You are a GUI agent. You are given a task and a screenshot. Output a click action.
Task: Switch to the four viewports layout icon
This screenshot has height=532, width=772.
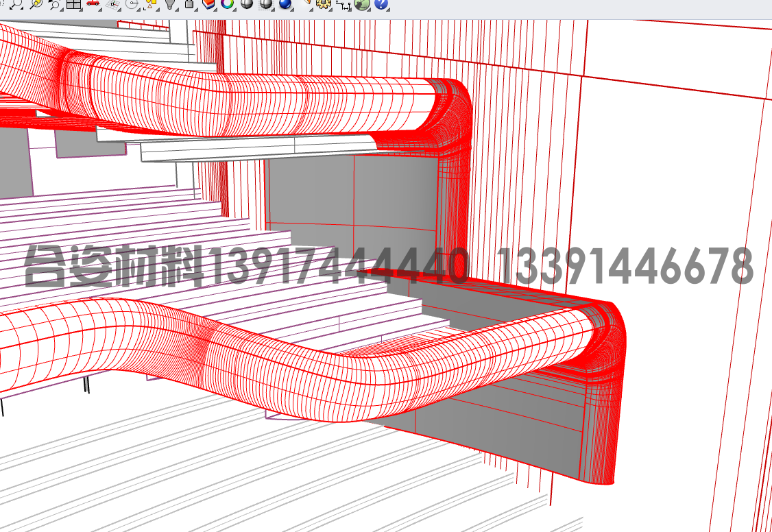pos(73,4)
